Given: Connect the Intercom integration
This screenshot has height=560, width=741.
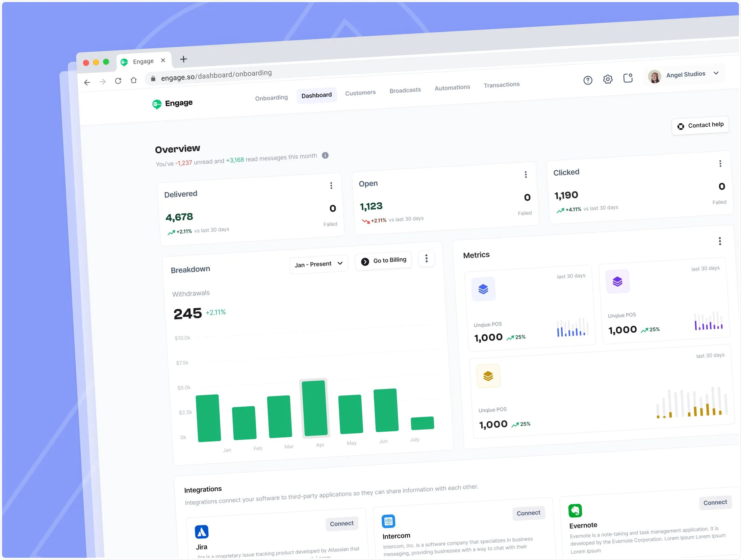Looking at the screenshot, I should [x=528, y=513].
